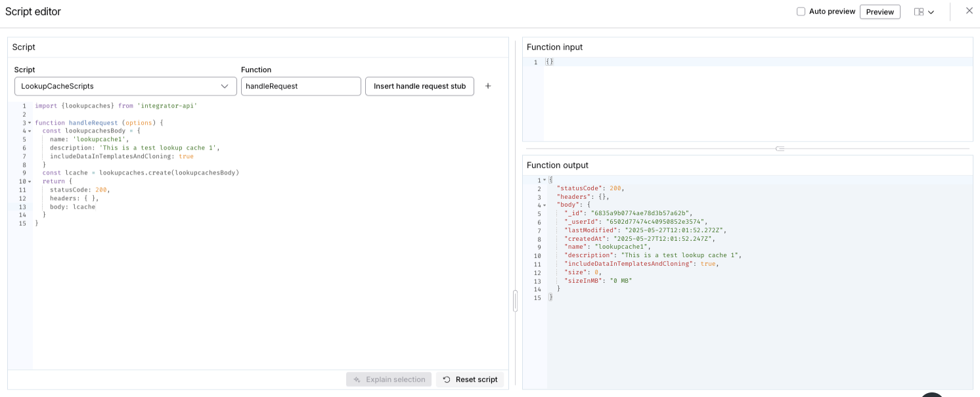
Task: Open the LookupCacheScripts script dropdown
Action: [x=125, y=86]
